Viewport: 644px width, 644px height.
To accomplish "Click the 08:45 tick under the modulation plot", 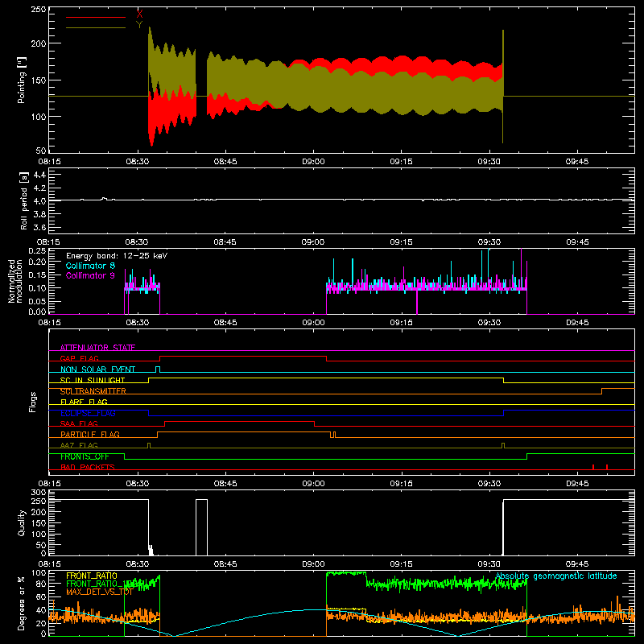I will tap(225, 323).
